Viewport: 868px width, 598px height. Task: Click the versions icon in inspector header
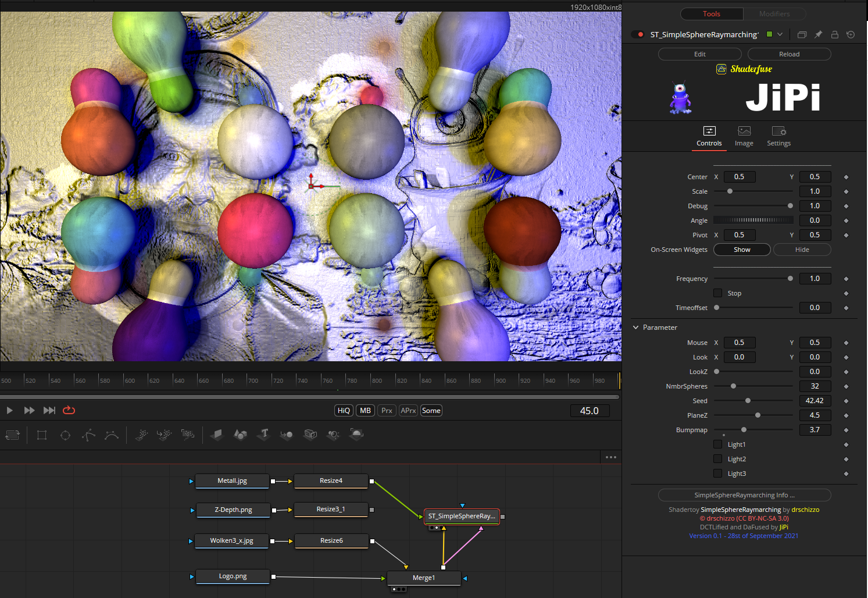(x=802, y=34)
